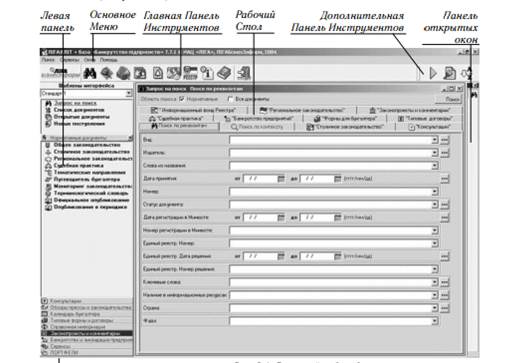Click the document-with-magnifier icon on additional toolbar

[449, 73]
